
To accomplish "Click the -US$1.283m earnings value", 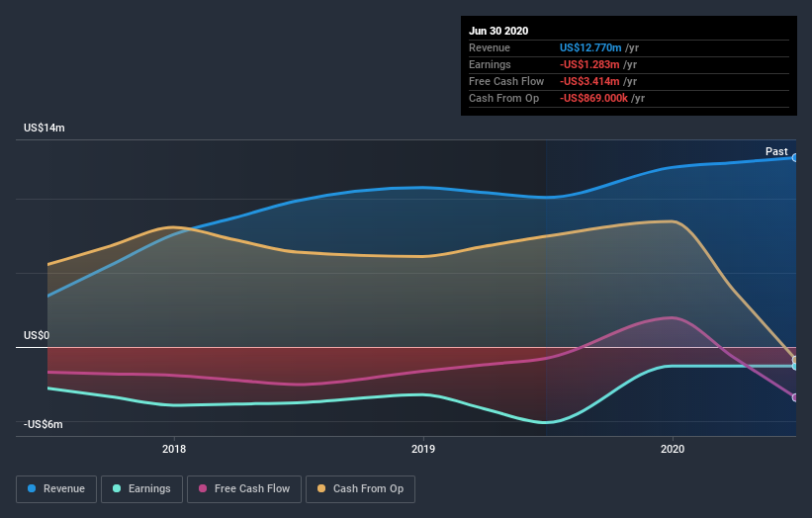I will pos(589,64).
